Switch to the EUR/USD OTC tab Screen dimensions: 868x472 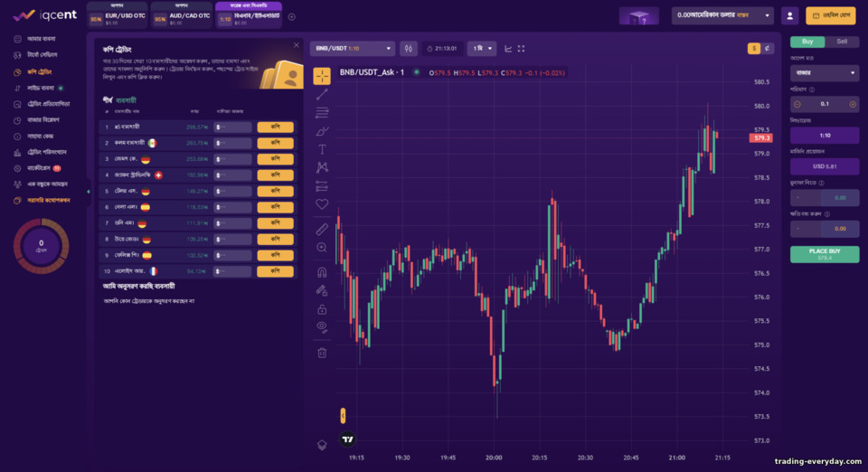point(118,18)
